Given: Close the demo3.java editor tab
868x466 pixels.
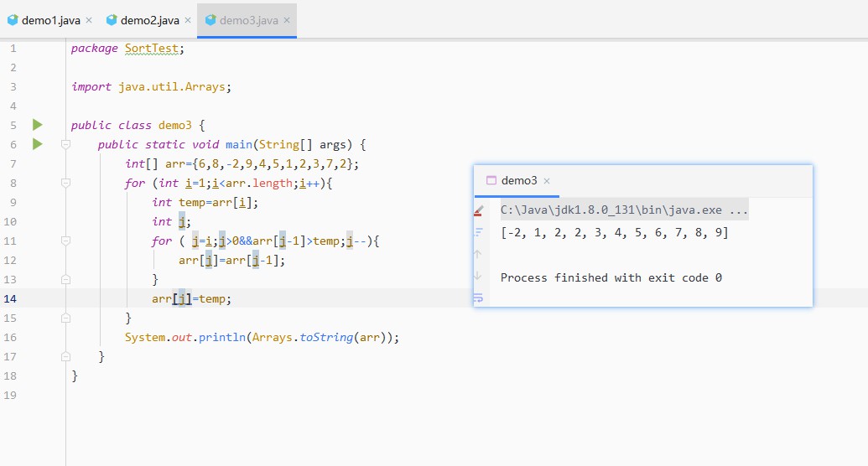Looking at the screenshot, I should pyautogui.click(x=287, y=20).
